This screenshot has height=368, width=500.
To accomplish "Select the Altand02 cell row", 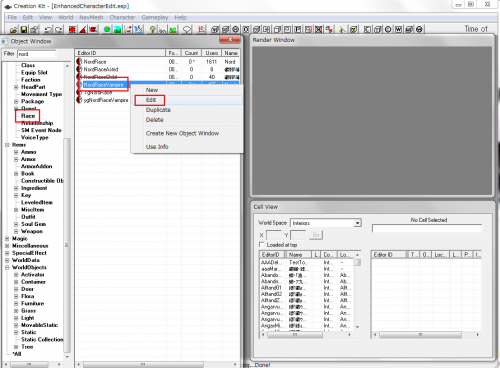I will click(x=306, y=294).
